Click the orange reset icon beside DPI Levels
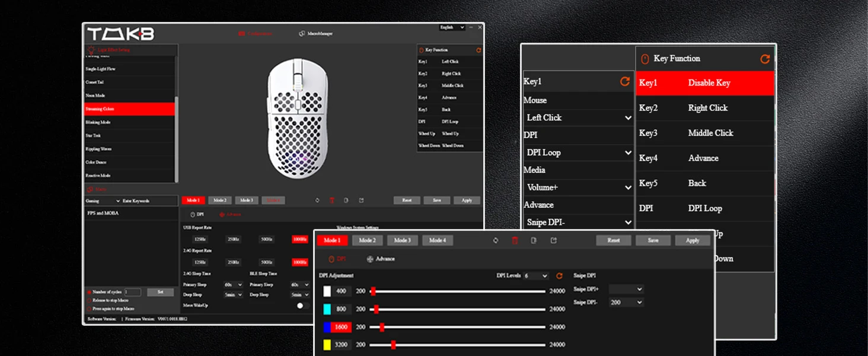Image resolution: width=868 pixels, height=356 pixels. pos(559,276)
